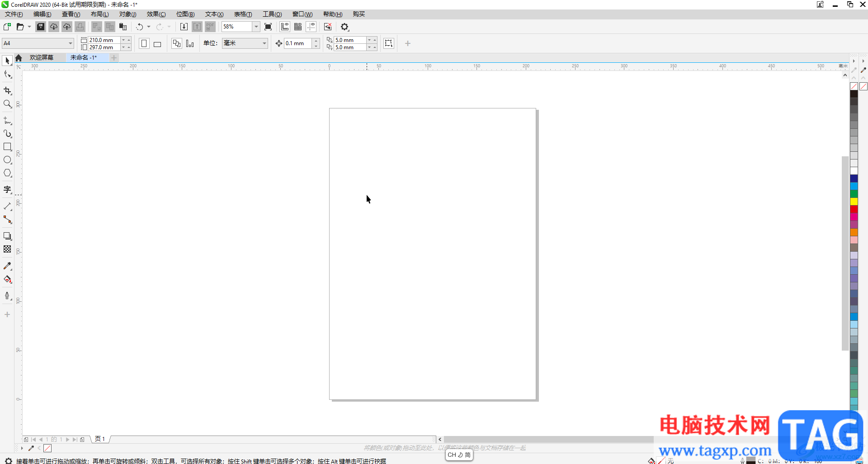Open 210.0 mm page width dropdown arrow
The height and width of the screenshot is (464, 868).
[123, 40]
